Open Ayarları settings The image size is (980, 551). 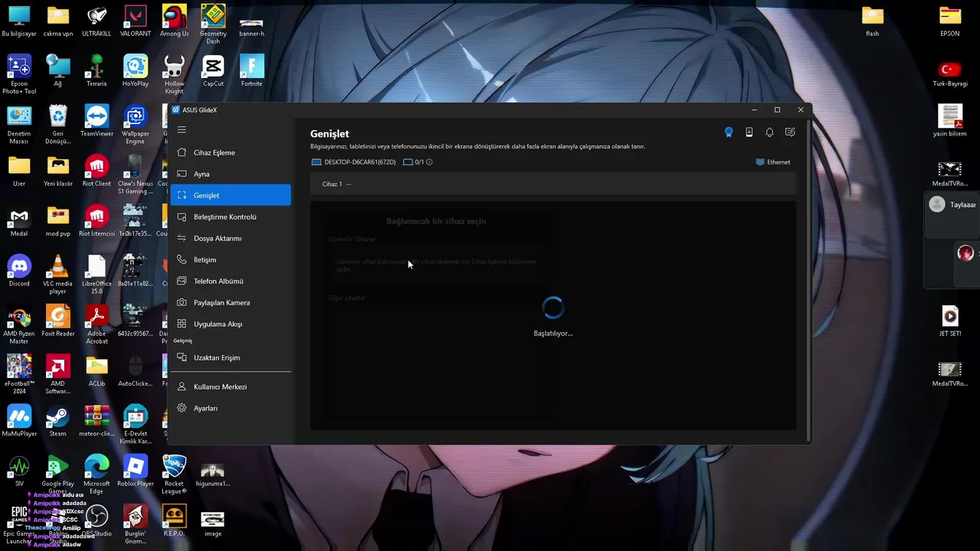pos(230,408)
